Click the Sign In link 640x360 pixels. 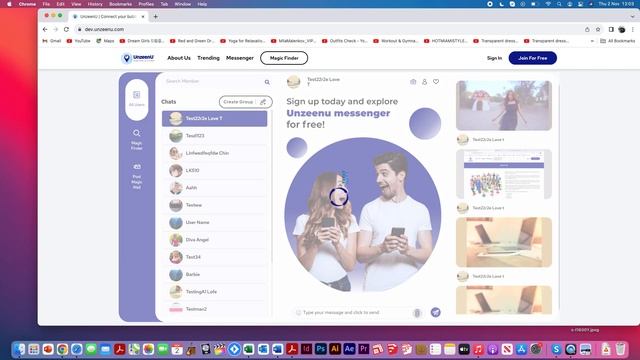(494, 58)
